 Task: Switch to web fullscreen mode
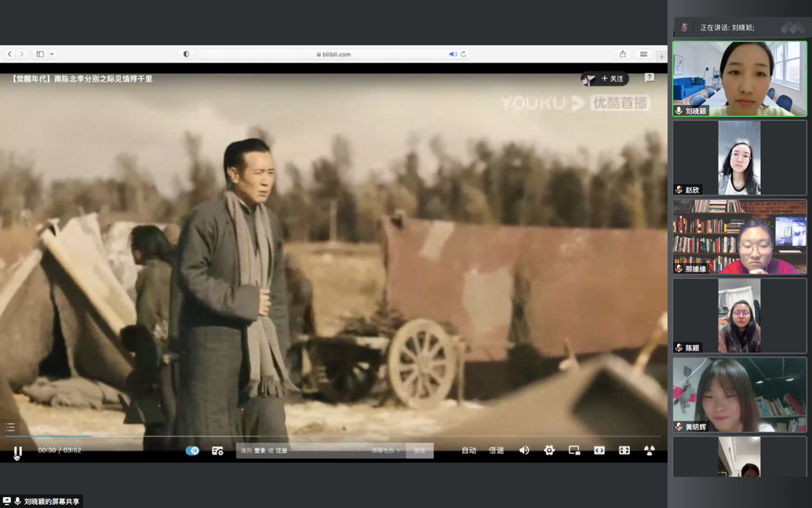point(599,451)
